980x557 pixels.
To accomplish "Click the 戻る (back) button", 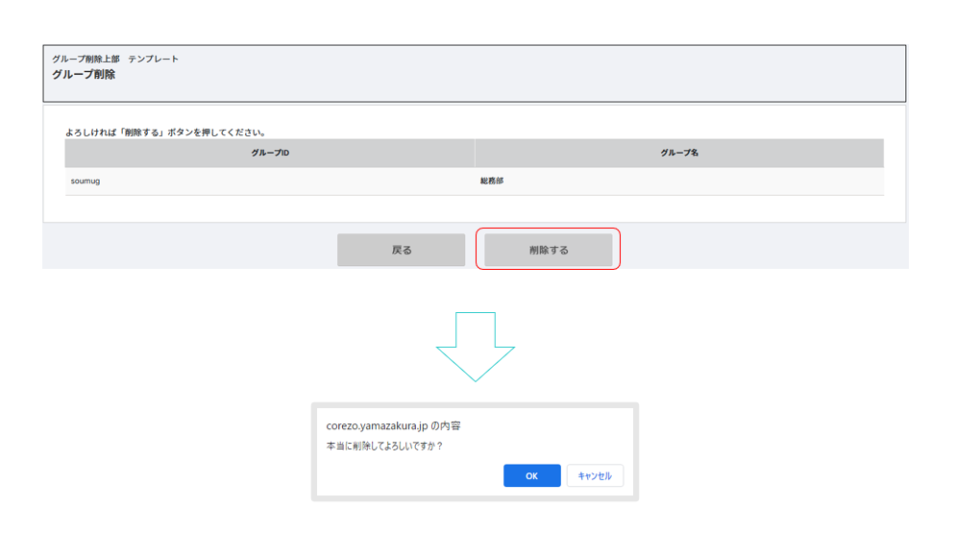I will click(x=402, y=250).
